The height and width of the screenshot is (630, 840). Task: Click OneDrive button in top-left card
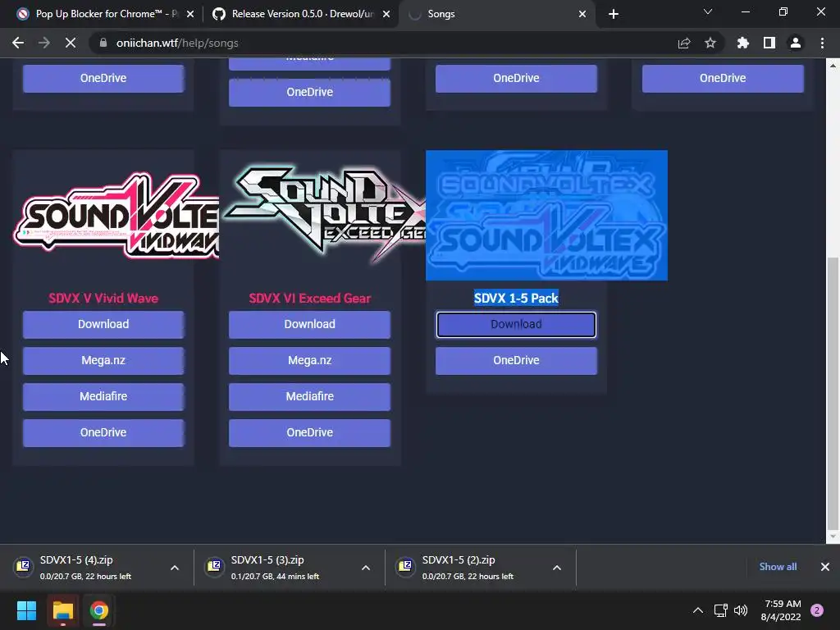(103, 78)
